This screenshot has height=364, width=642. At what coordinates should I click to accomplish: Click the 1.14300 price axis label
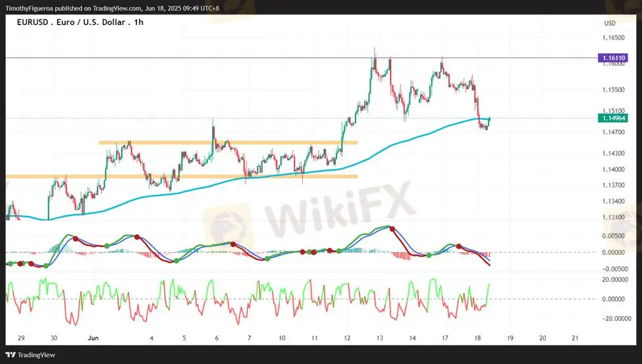click(613, 153)
